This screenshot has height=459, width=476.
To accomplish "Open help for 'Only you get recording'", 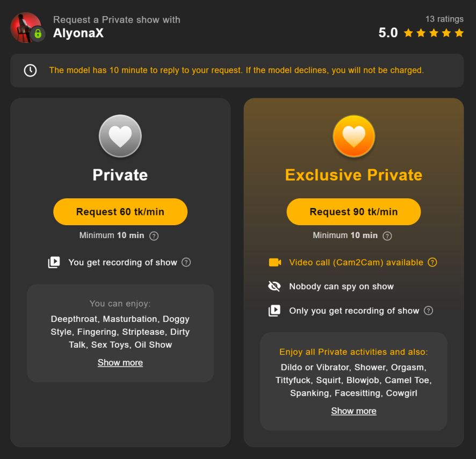I will (x=428, y=311).
